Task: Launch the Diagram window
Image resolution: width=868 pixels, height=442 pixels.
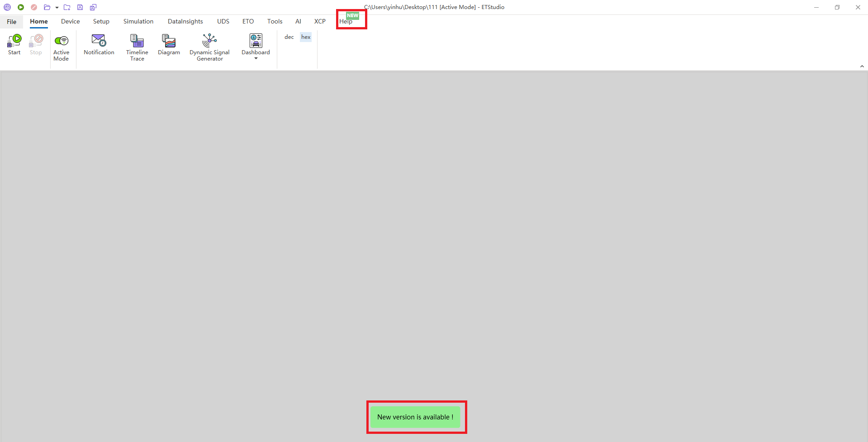Action: point(169,44)
